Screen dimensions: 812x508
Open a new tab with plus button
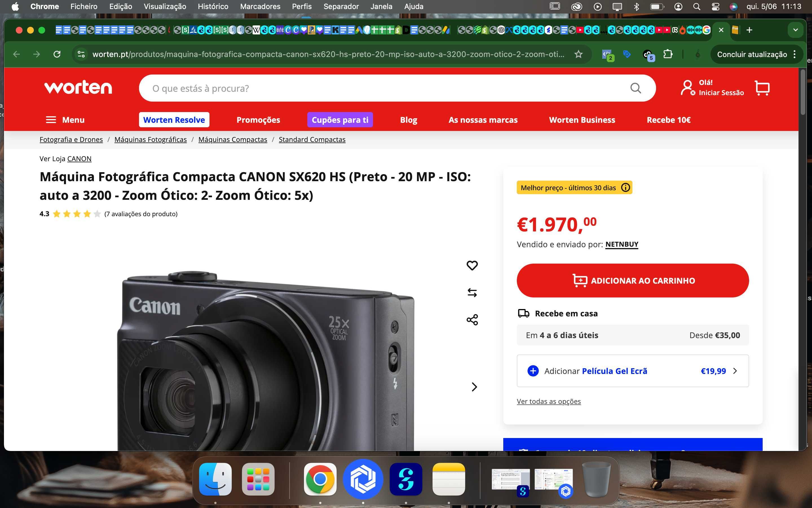tap(749, 30)
